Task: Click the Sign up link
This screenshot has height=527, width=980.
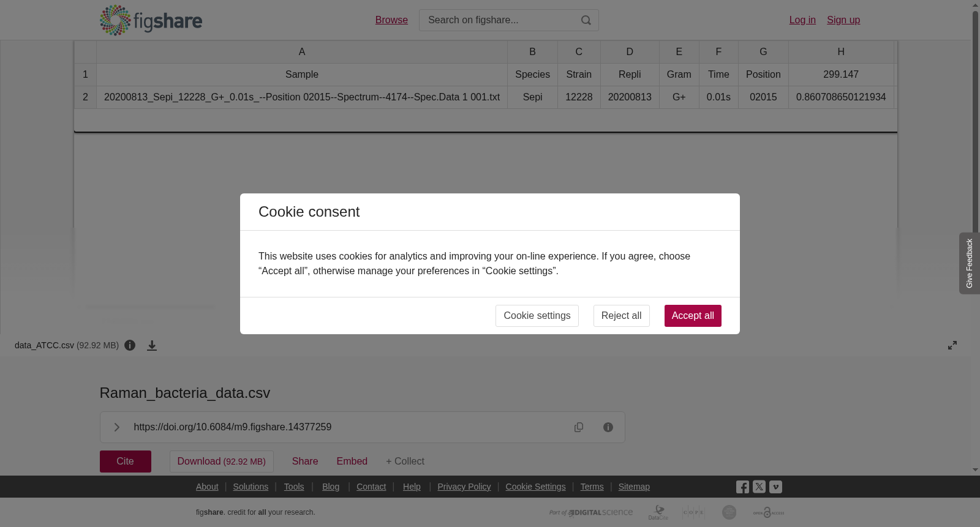Action: [843, 20]
